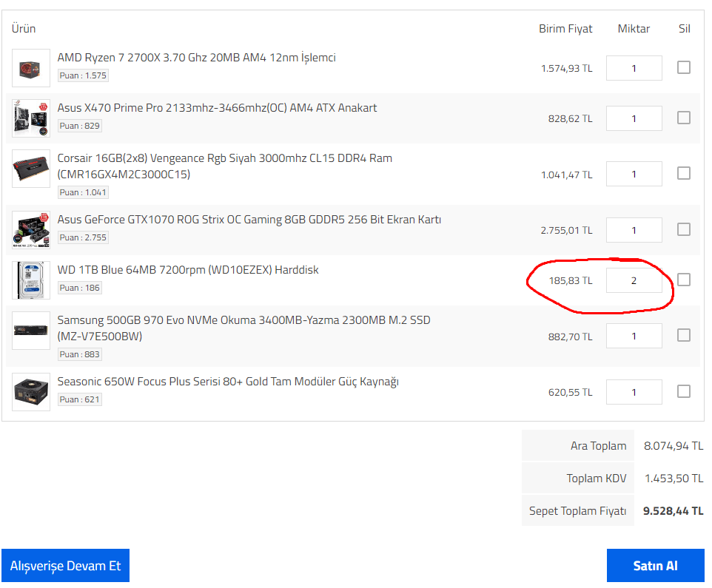Click the Sepet Toplam Fiyatı value 9.528,44 TL
712x588 pixels.
pos(673,511)
